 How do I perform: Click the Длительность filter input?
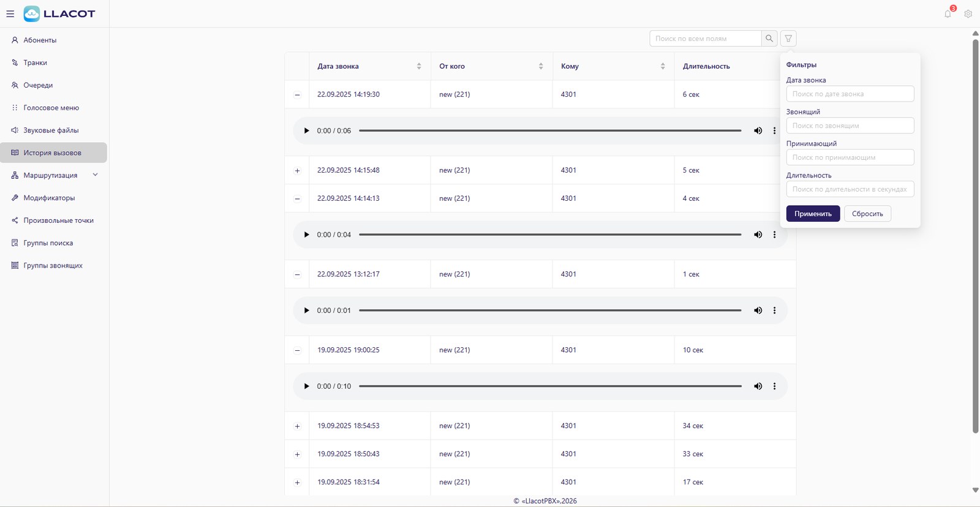(x=850, y=189)
